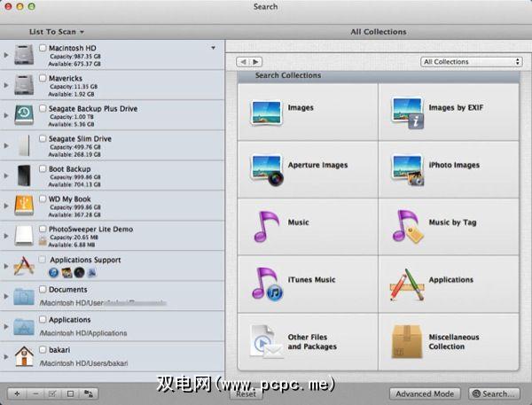The image size is (532, 405).
Task: Click the check-all items toolbar button
Action: [52, 393]
